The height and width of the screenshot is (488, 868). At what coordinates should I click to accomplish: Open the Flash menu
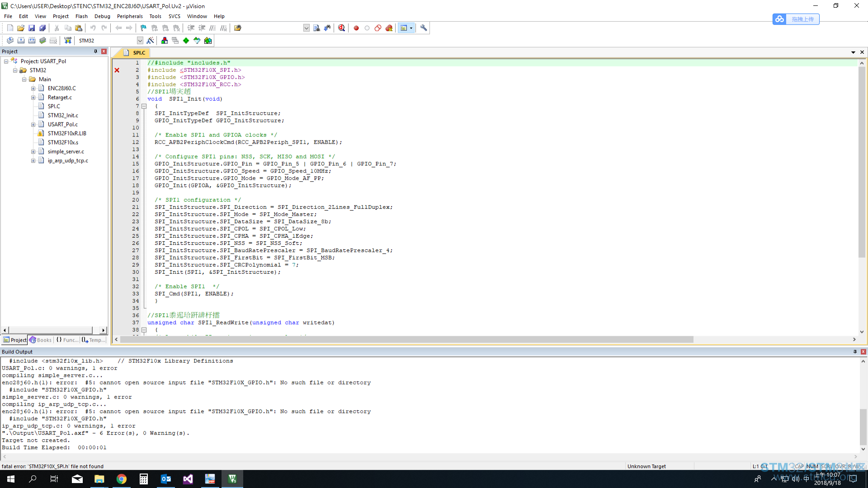81,16
